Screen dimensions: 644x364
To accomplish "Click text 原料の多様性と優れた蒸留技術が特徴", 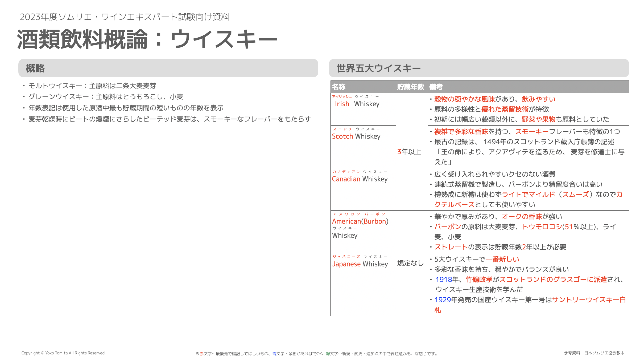I will [x=492, y=109].
